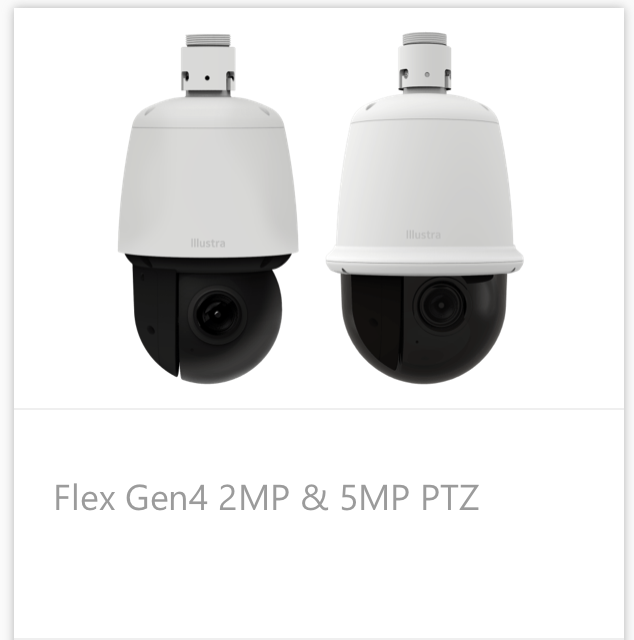The image size is (634, 640).
Task: Click the black dome of the right camera
Action: [425, 328]
